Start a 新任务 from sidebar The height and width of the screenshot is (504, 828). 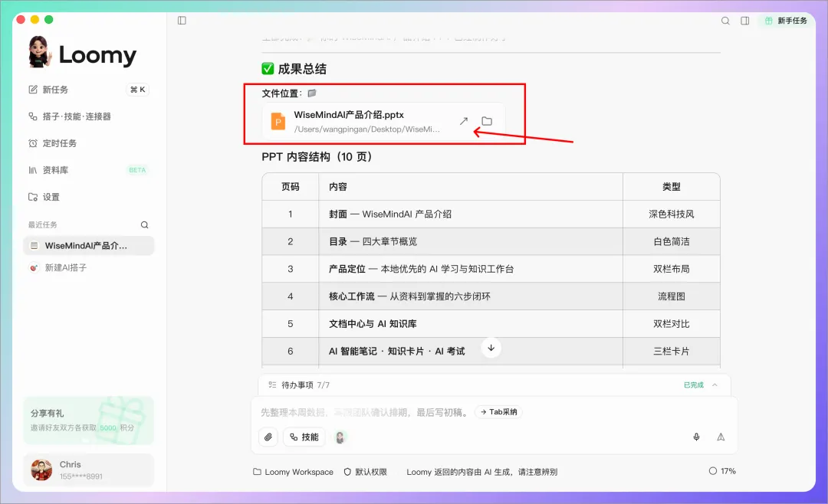pos(88,90)
